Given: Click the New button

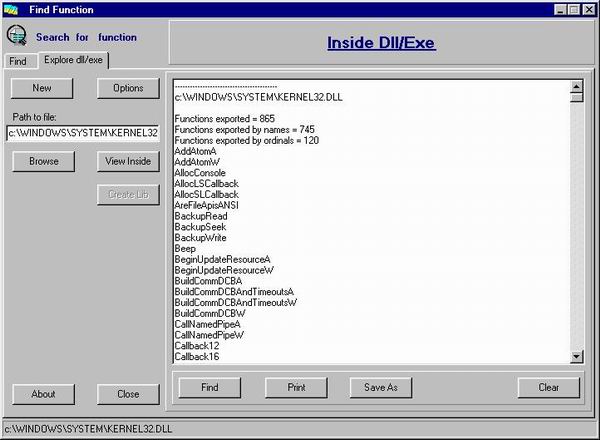Looking at the screenshot, I should 42,88.
